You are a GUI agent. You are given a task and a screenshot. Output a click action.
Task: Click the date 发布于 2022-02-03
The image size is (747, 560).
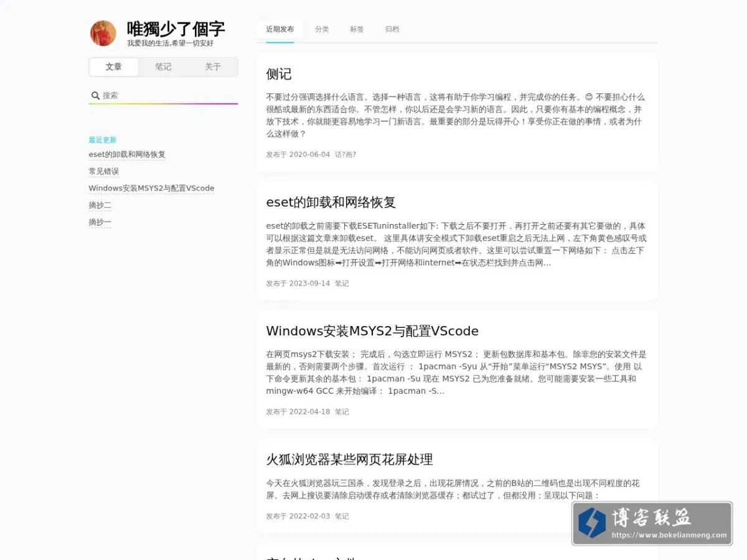coord(298,516)
